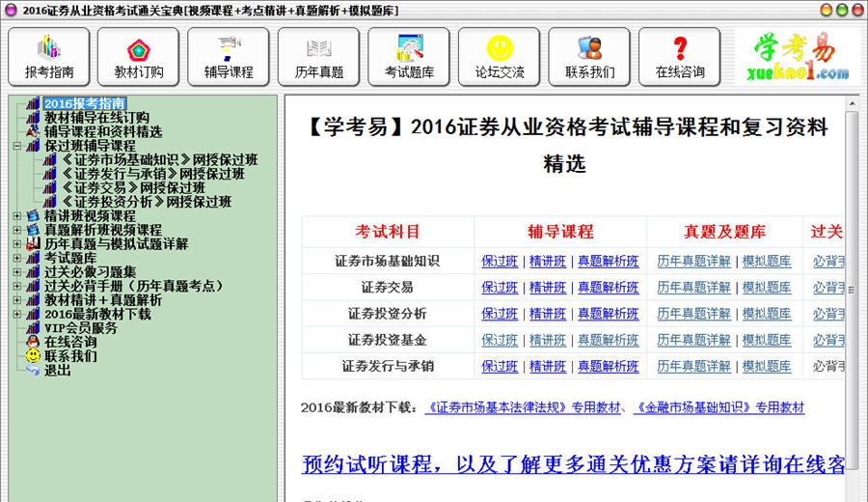Open the 报考指南 toolbar button
This screenshot has height=502, width=868.
[49, 57]
